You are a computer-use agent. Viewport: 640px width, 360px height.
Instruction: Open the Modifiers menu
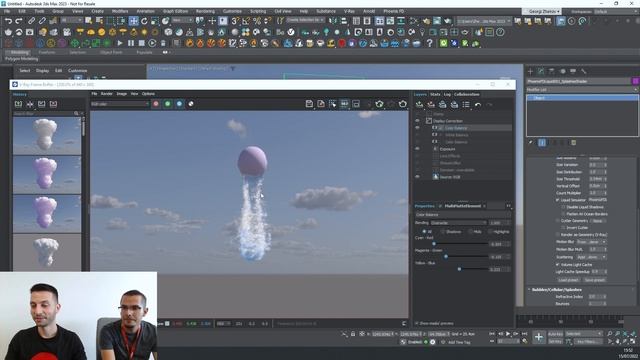click(x=120, y=11)
